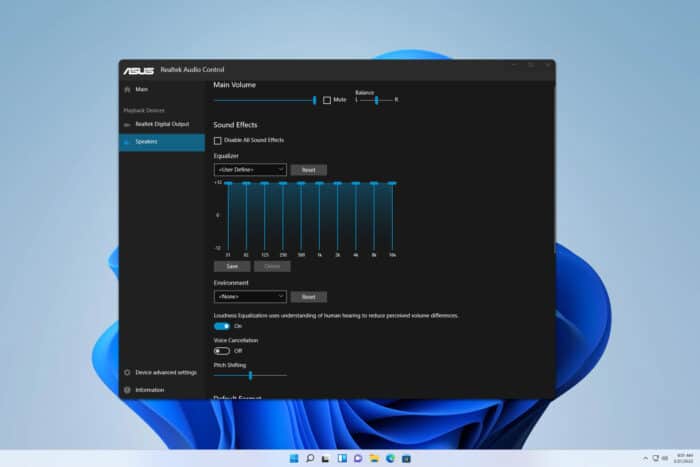Image resolution: width=700 pixels, height=467 pixels.
Task: Click Reset next to Environment
Action: click(308, 297)
